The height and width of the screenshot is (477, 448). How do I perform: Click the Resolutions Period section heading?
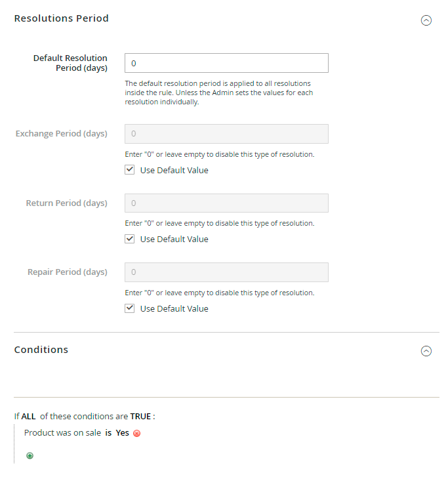coord(61,18)
